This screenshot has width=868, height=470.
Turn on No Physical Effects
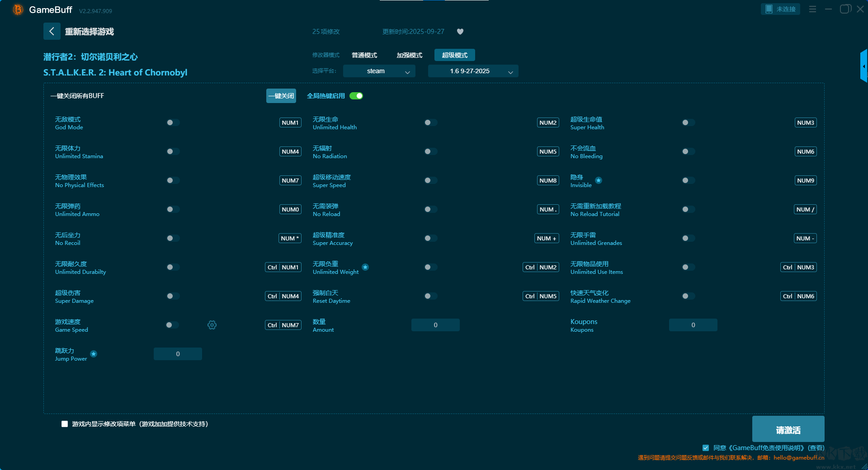pyautogui.click(x=173, y=180)
